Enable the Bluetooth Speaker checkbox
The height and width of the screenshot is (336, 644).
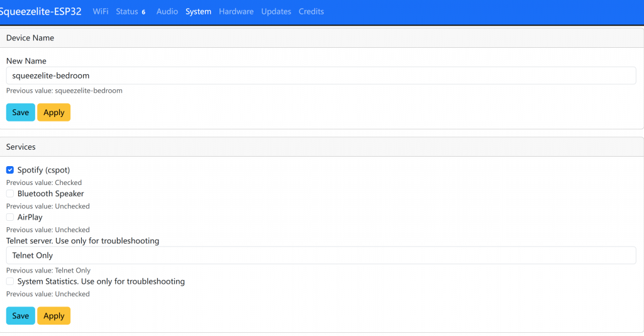[10, 194]
